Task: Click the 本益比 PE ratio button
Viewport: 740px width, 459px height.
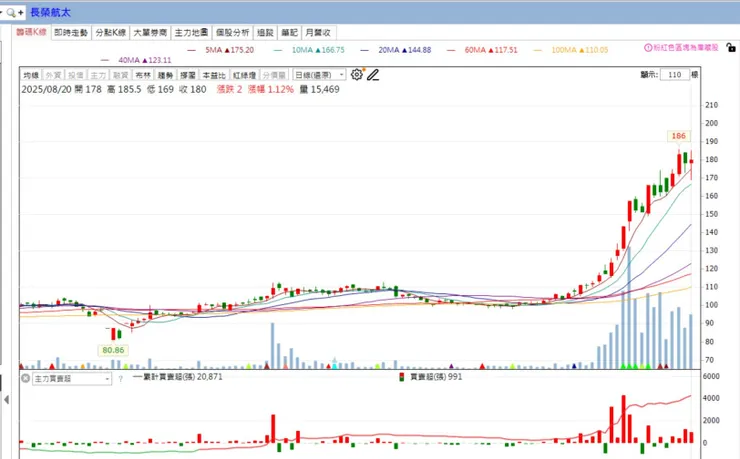Action: click(214, 75)
